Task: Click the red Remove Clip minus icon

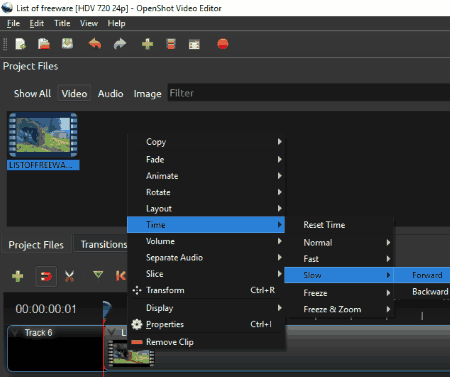Action: (137, 342)
